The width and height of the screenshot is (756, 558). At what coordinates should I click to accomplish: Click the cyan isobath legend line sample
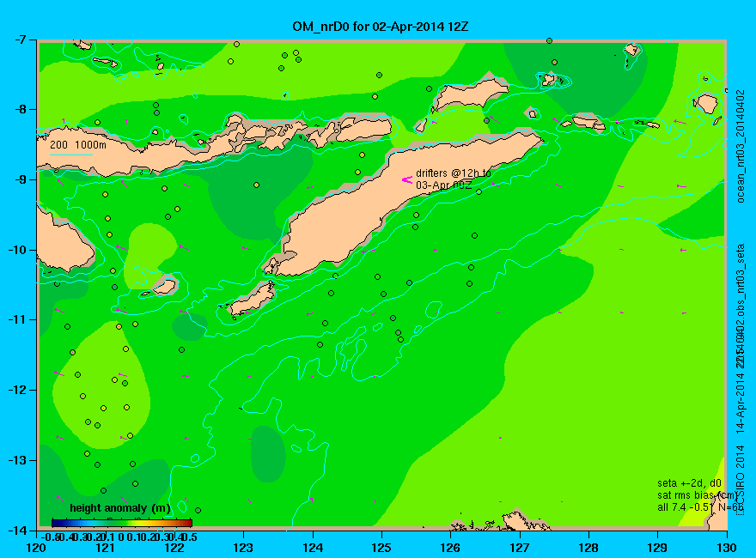tap(70, 155)
